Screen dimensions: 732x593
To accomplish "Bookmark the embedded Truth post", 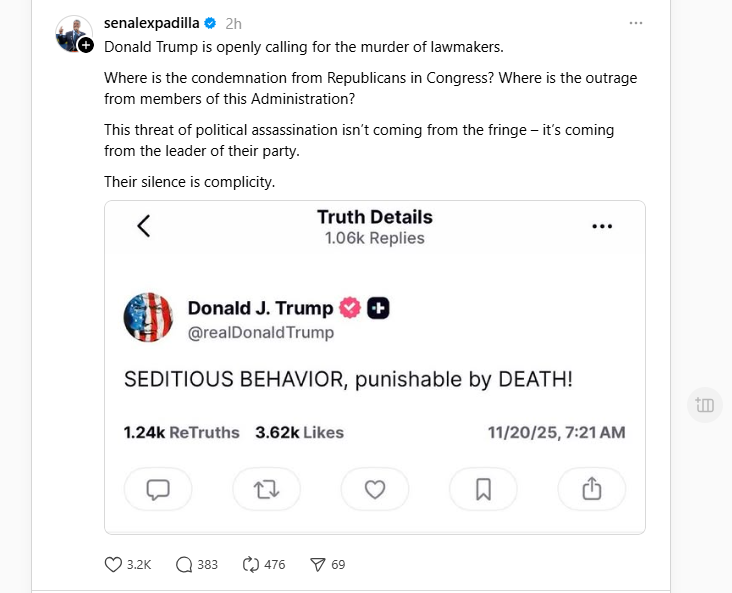I will 483,489.
